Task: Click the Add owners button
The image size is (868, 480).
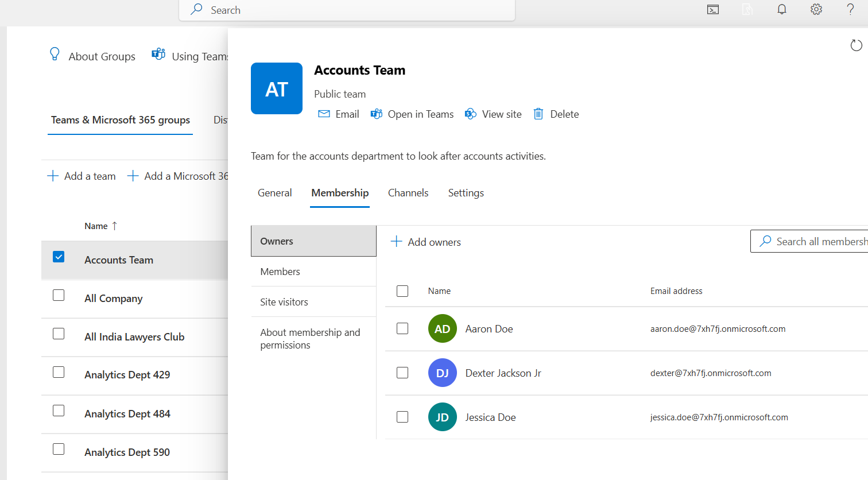Action: pos(426,242)
